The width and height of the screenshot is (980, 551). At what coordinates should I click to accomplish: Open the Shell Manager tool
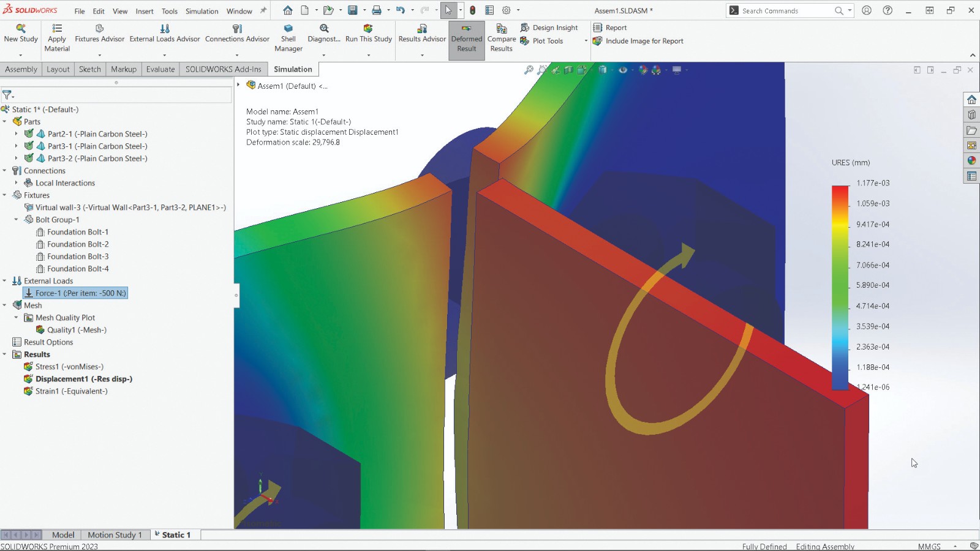pyautogui.click(x=288, y=29)
